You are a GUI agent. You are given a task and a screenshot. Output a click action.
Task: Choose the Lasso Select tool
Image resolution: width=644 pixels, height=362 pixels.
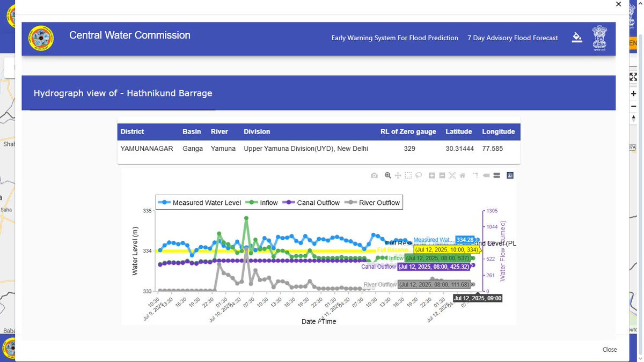tap(419, 175)
